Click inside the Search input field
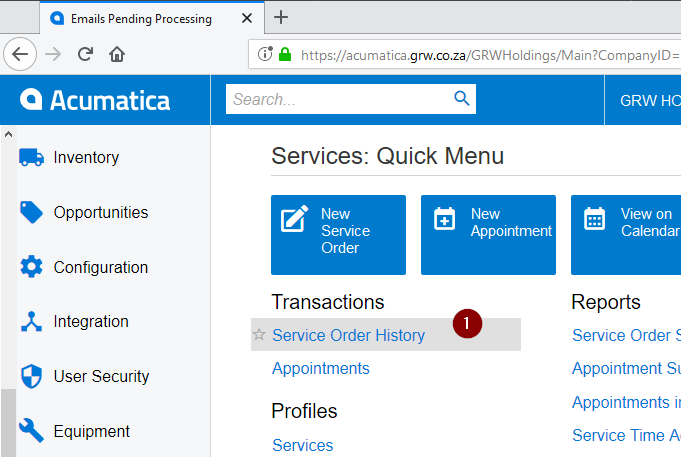 coord(338,99)
